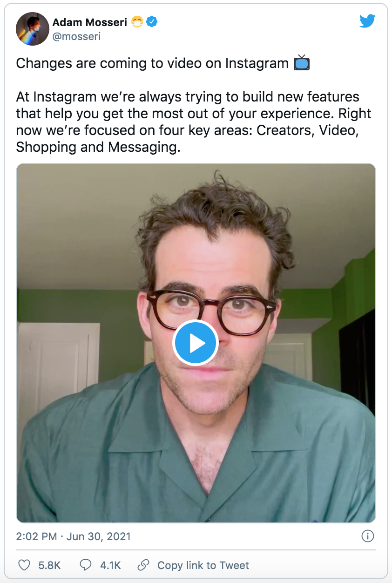This screenshot has width=392, height=583.
Task: Like the tweet with the heart icon
Action: [x=24, y=565]
